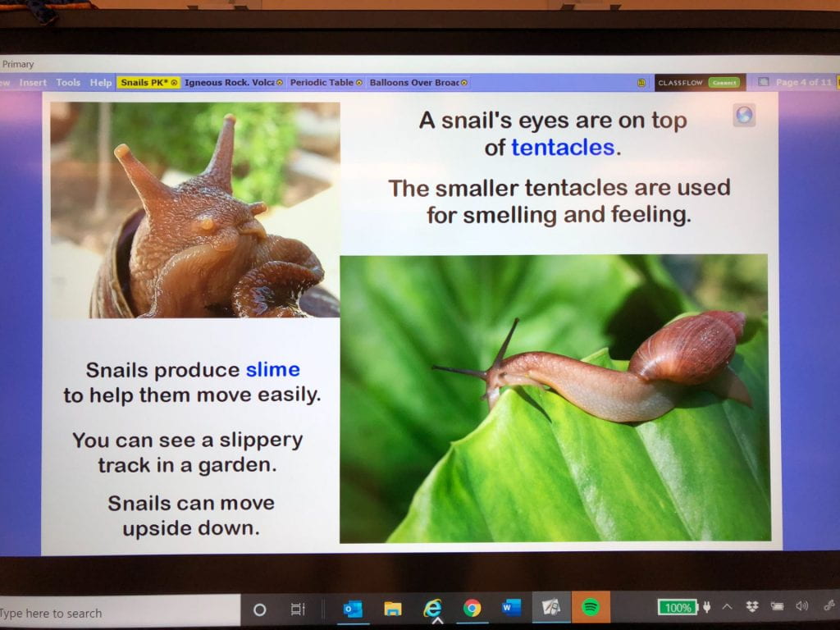
Task: Click the Windows search box
Action: point(119,612)
